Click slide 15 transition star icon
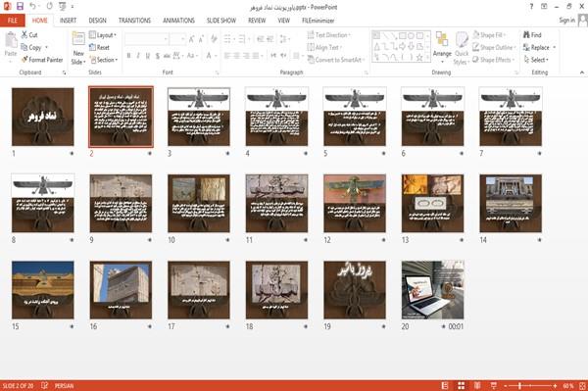The width and height of the screenshot is (588, 391). 72,326
